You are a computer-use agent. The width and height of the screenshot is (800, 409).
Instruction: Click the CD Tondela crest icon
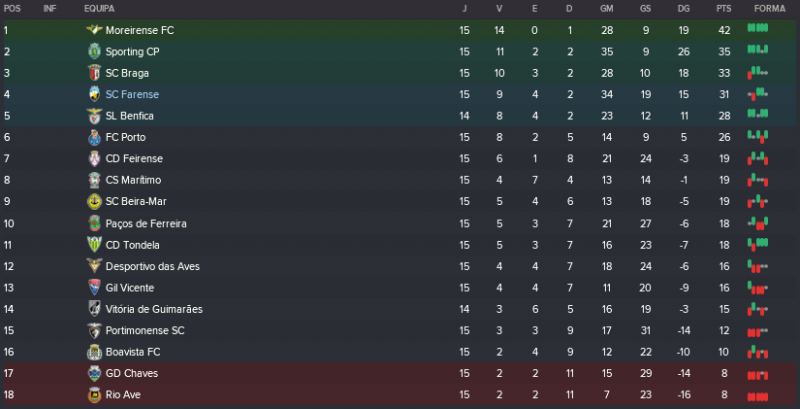95,245
